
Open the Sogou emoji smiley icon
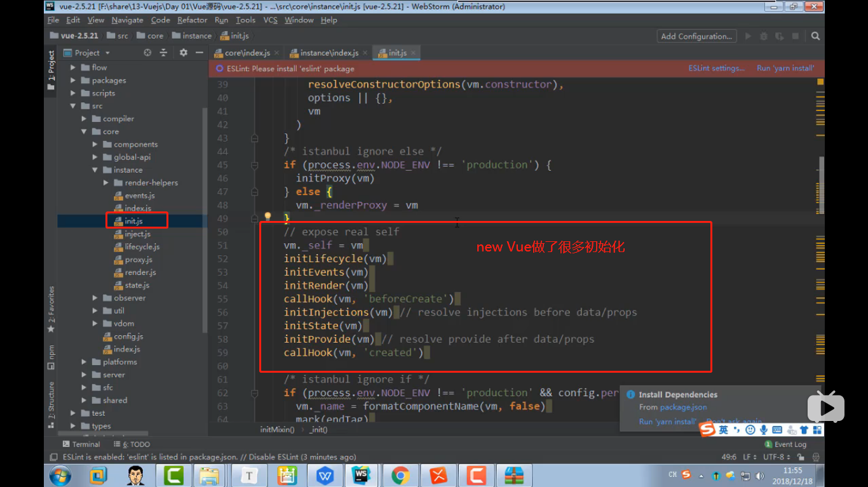(x=750, y=430)
